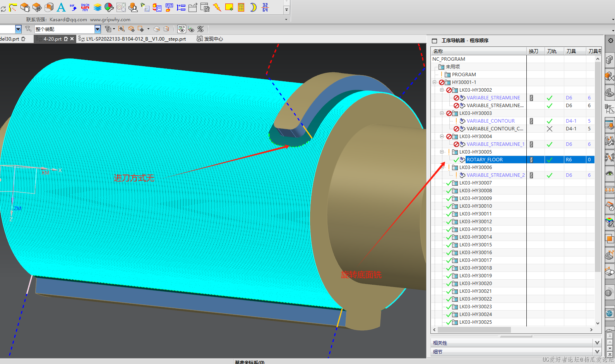Screen dimensions: 615x364
Task: Switch to the LYL-SP2022133-B104-012_B_V1.00_step.prt tab
Action: coord(132,39)
